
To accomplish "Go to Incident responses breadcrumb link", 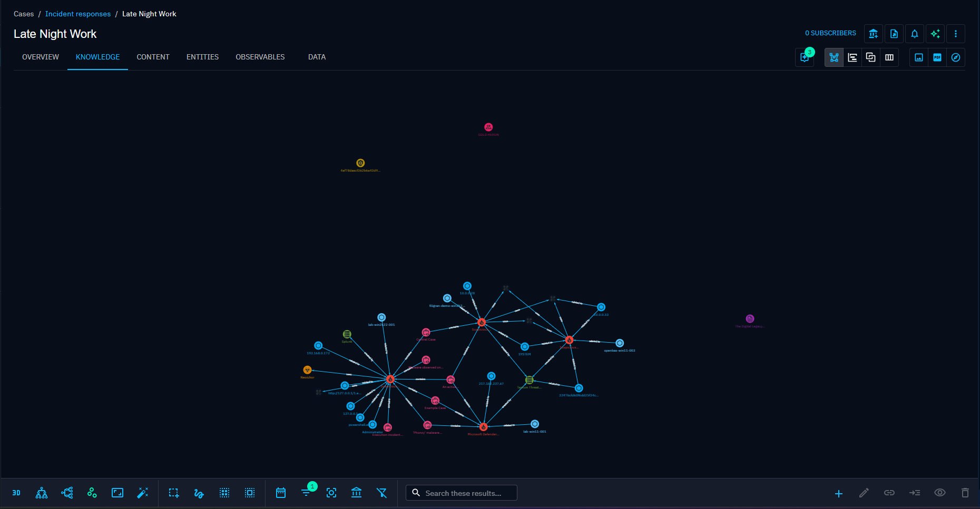I will tap(78, 14).
